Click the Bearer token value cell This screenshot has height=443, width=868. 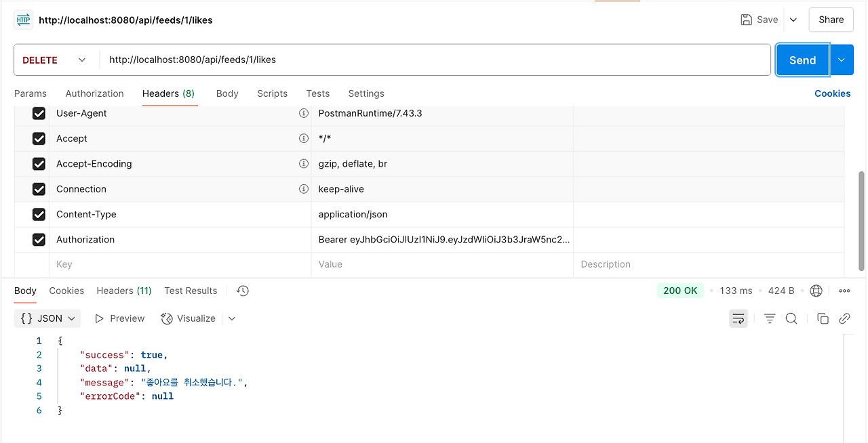click(x=442, y=239)
